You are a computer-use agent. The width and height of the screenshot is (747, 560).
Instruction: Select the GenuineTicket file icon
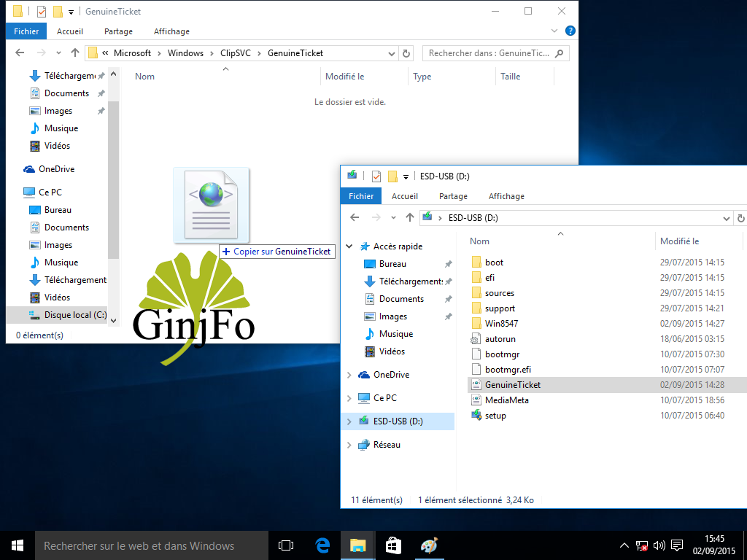(x=476, y=385)
